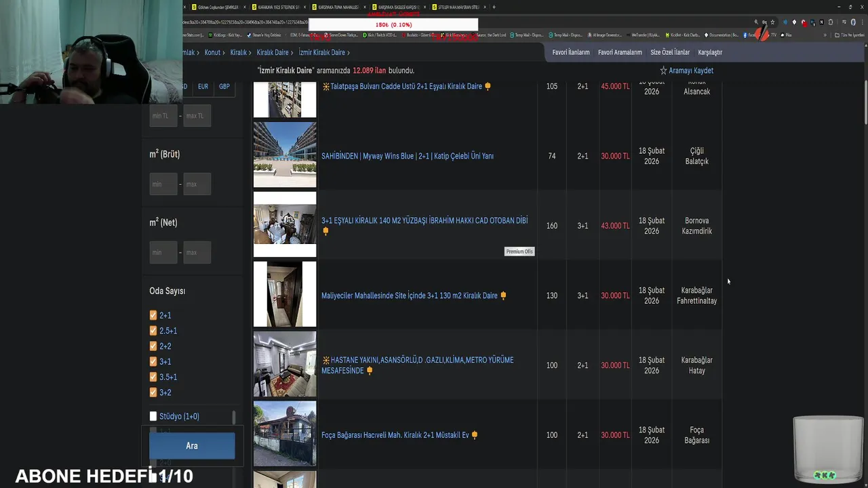The width and height of the screenshot is (868, 488).
Task: Click the 43.000 TL price cell
Action: 615,226
